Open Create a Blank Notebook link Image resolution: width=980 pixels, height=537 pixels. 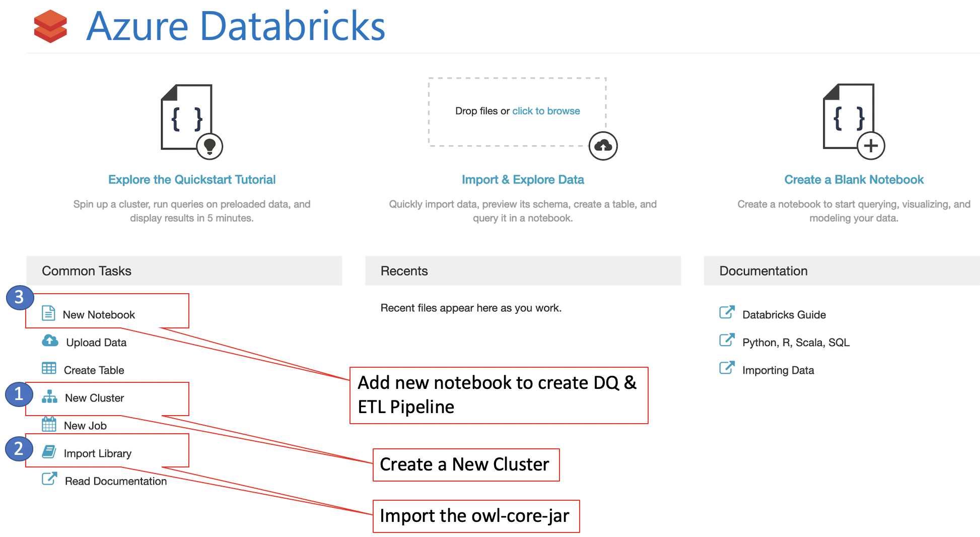tap(854, 180)
